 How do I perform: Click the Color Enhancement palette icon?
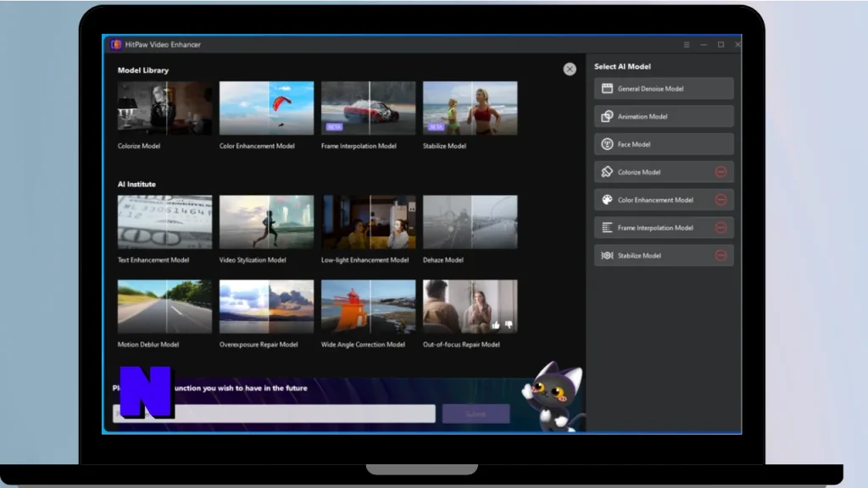(607, 200)
